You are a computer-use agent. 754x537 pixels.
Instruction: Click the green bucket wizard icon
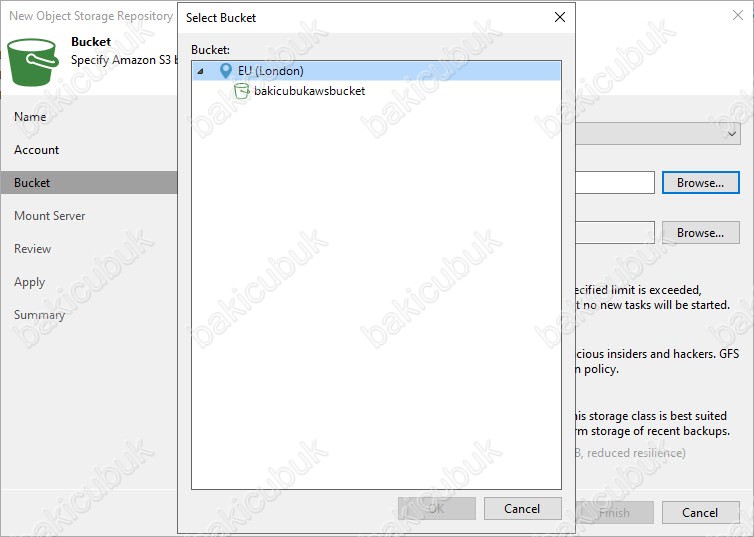33,62
